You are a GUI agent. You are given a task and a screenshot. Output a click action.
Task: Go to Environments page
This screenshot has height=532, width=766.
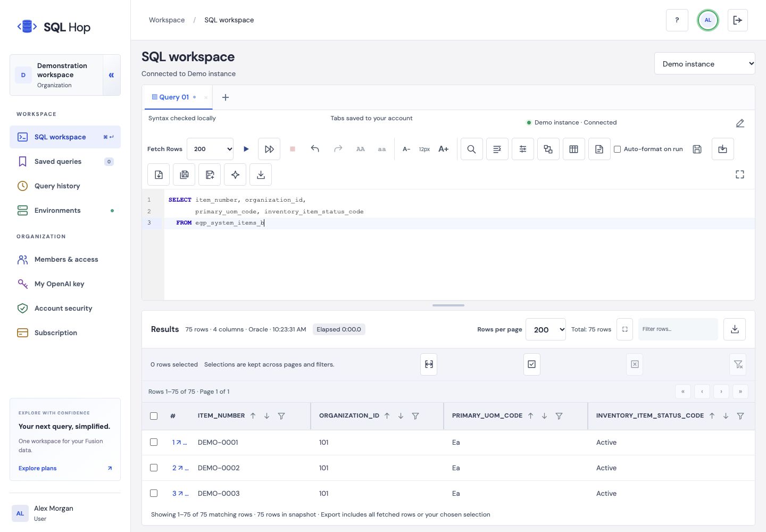[65, 211]
